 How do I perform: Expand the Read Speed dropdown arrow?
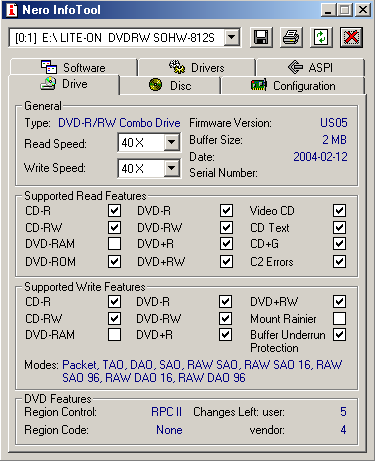(x=172, y=142)
